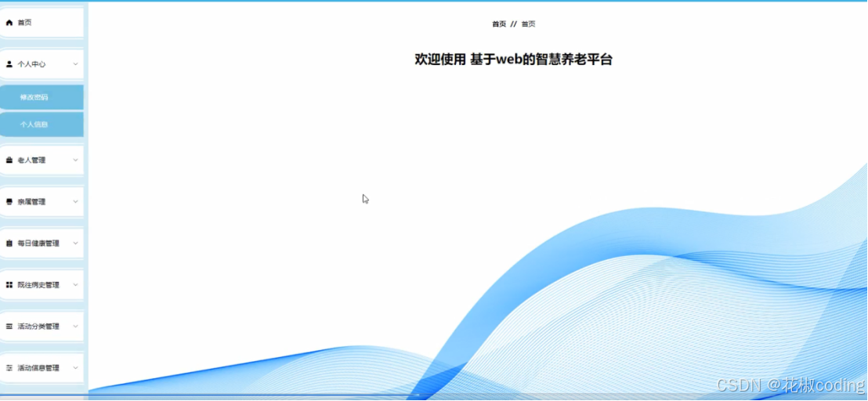Expand the 活动分类管理 chevron
The width and height of the screenshot is (868, 401).
coord(75,327)
